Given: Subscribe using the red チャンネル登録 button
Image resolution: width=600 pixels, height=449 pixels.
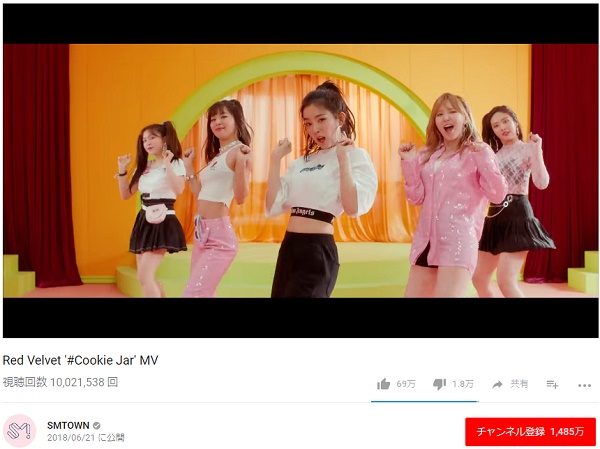Looking at the screenshot, I should (x=530, y=432).
